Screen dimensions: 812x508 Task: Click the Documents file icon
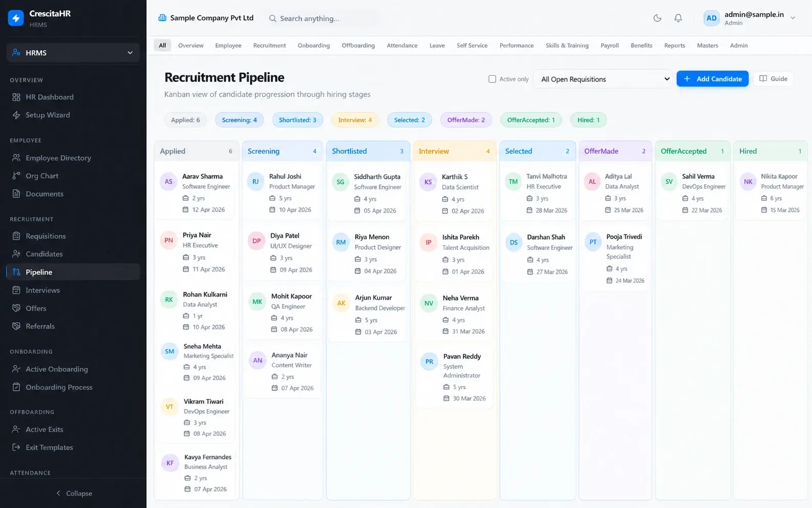click(x=16, y=194)
